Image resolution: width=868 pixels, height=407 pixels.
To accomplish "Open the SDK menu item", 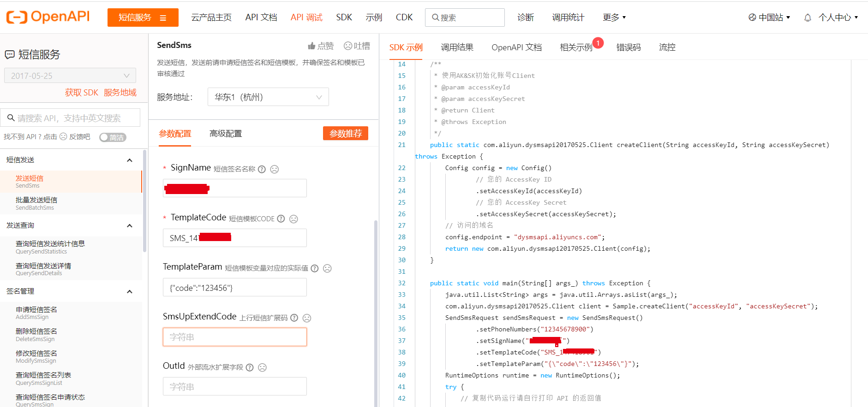I will (x=344, y=18).
